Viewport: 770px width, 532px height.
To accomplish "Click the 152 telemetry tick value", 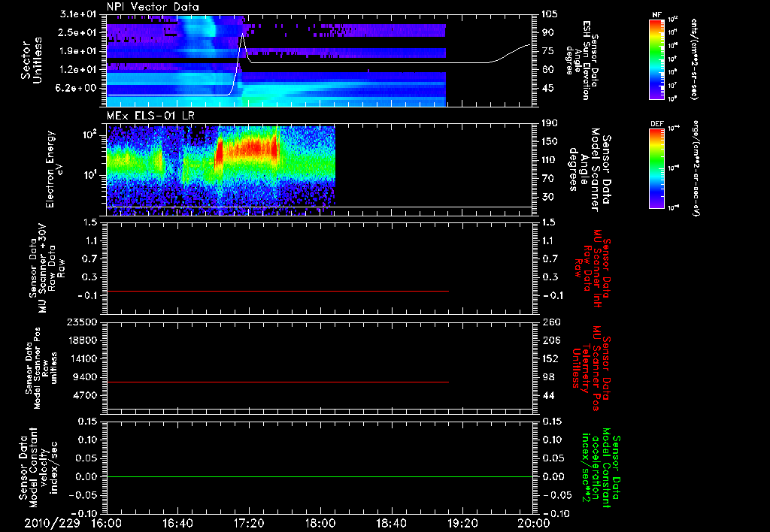I will click(550, 358).
